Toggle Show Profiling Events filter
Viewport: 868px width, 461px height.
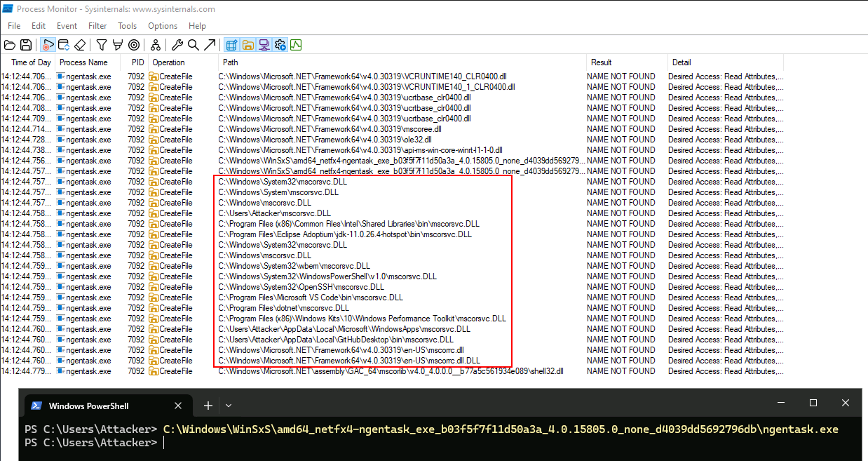tap(296, 45)
